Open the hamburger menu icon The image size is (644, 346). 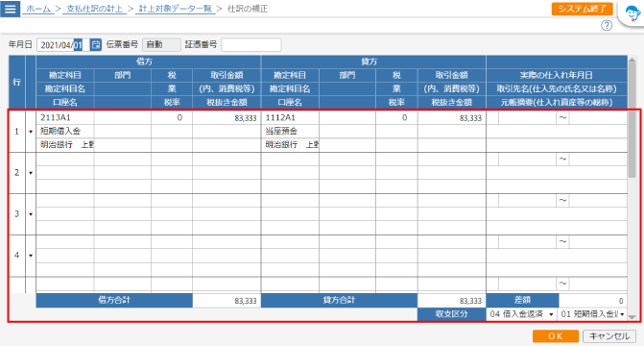click(x=10, y=9)
